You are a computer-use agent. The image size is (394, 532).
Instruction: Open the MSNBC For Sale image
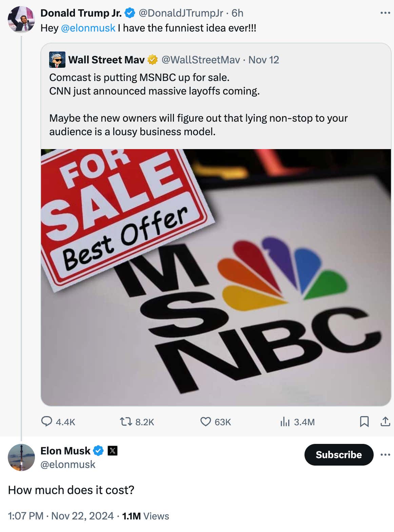(x=216, y=277)
